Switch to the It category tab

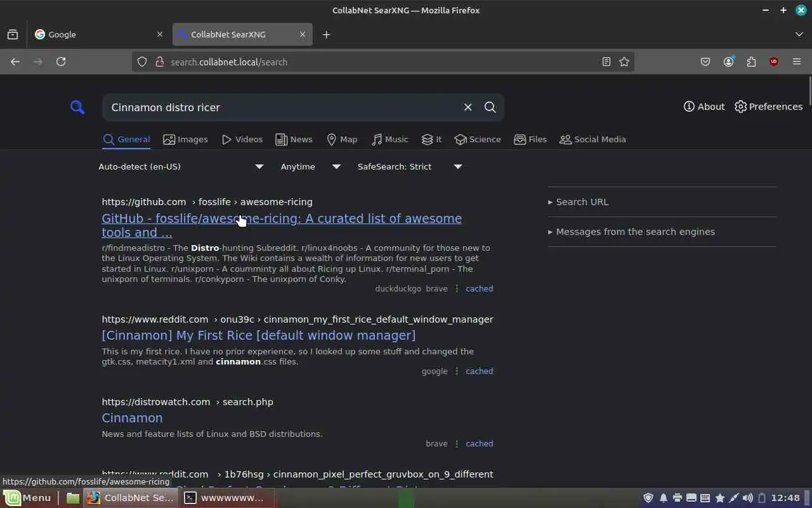431,140
